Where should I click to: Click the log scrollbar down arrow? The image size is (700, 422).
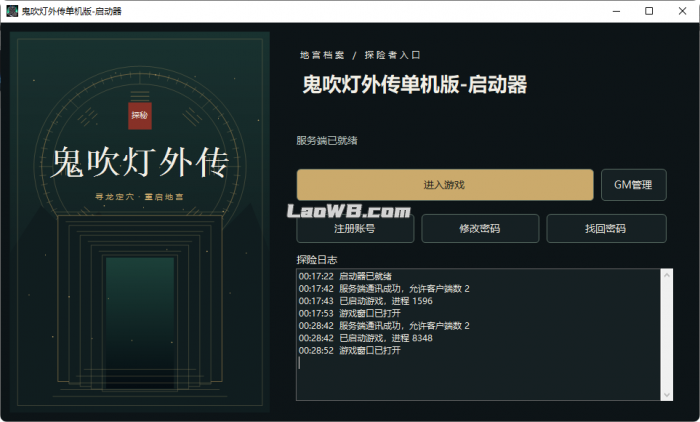click(x=667, y=395)
